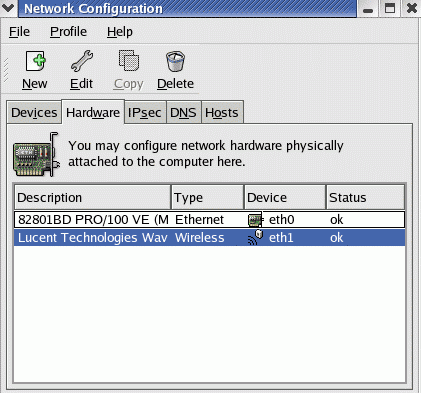The image size is (421, 393).
Task: Open the DNS tab
Action: 183,113
